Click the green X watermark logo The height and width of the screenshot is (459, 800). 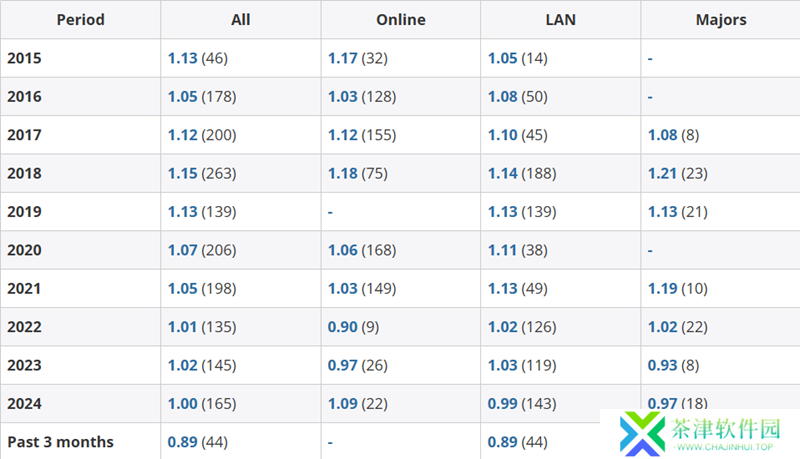(640, 434)
